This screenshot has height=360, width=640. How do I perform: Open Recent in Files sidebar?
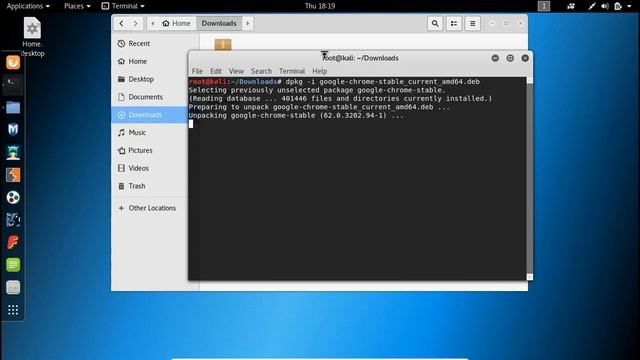(149, 43)
